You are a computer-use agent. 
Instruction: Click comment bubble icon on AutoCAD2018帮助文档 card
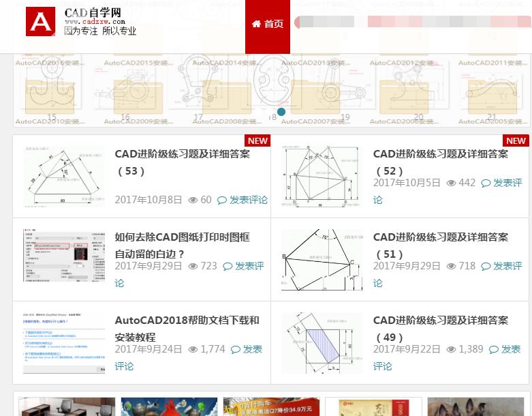coord(236,350)
